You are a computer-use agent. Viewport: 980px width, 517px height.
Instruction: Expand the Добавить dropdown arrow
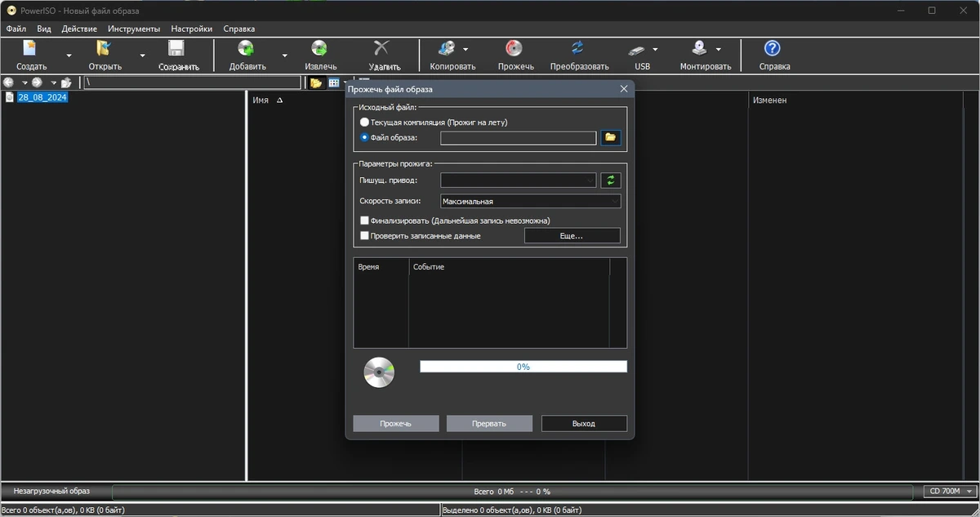coord(284,56)
